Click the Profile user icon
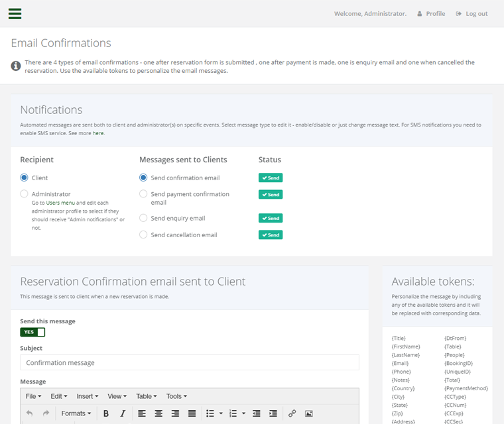The width and height of the screenshot is (504, 424). [420, 14]
